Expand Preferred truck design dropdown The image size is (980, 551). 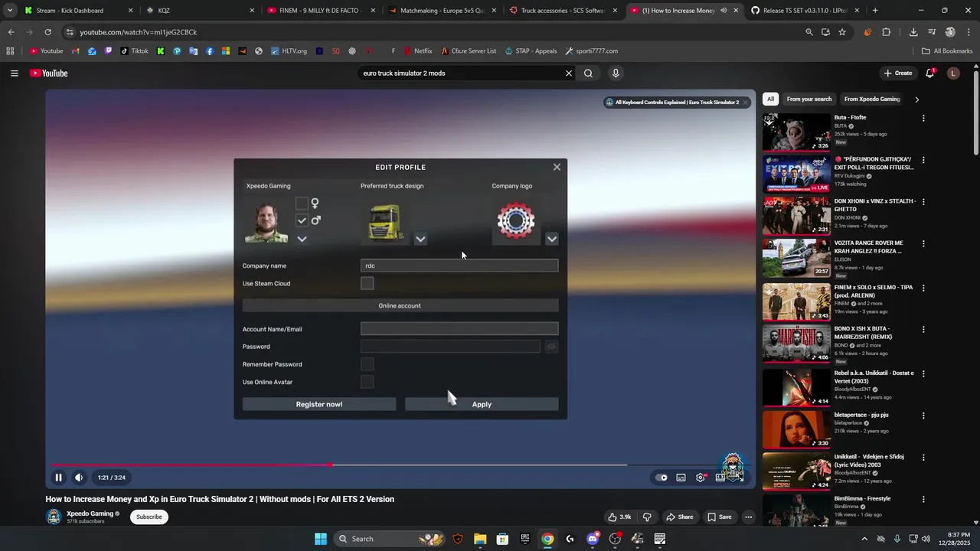point(420,239)
